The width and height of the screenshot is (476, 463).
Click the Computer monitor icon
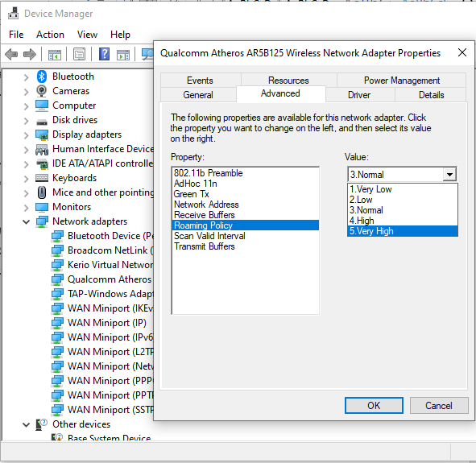(x=42, y=105)
